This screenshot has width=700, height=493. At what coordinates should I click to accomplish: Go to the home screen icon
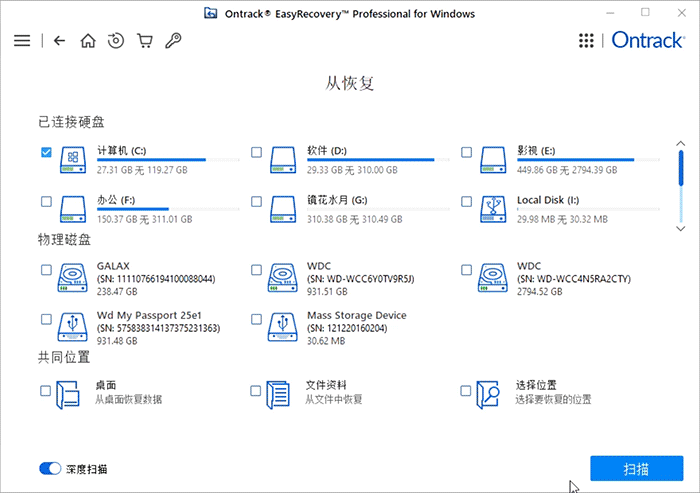[x=88, y=41]
